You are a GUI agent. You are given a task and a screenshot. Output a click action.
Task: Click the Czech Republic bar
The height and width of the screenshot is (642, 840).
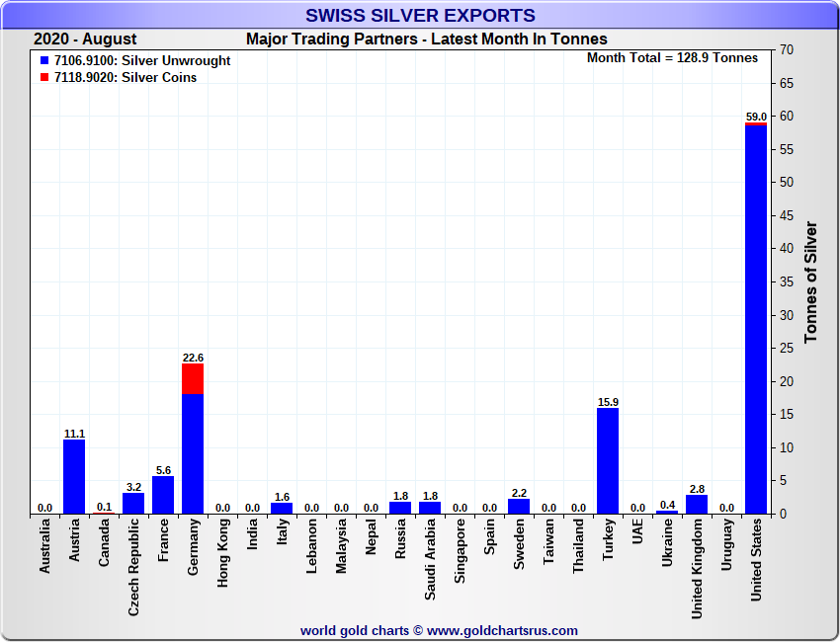click(x=133, y=503)
